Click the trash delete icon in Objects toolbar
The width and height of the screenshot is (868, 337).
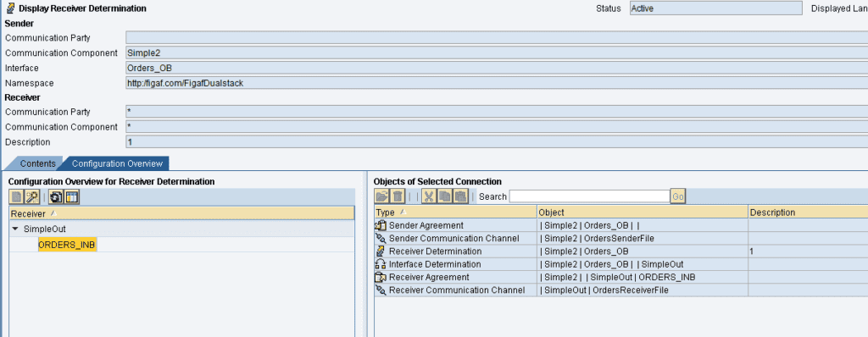398,196
